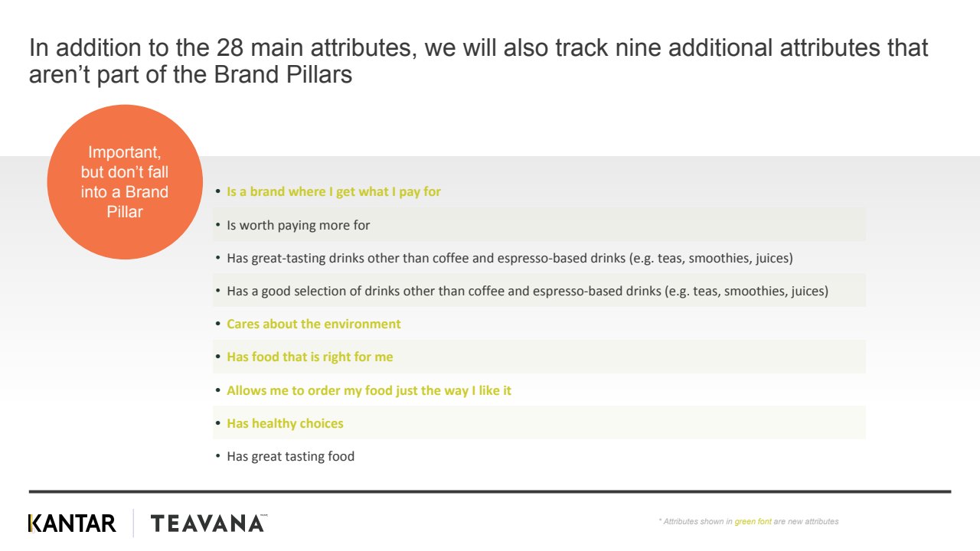Click the slide title about 28 main attributes
This screenshot has width=980, height=551.
coord(478,61)
